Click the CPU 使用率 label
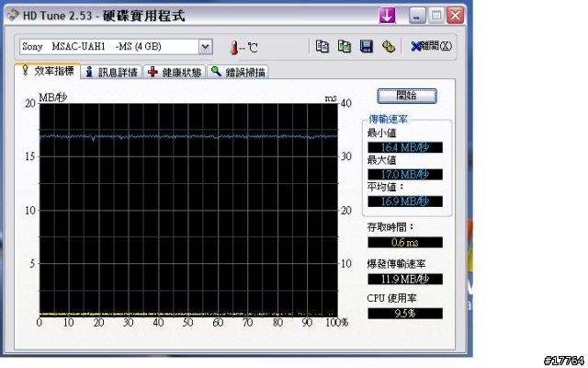588x368 pixels. (x=391, y=298)
